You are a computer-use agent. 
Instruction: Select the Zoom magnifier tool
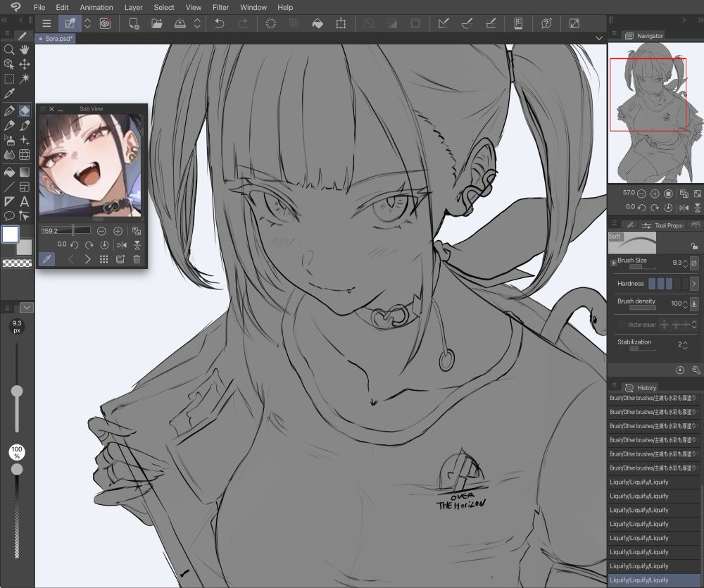point(9,49)
